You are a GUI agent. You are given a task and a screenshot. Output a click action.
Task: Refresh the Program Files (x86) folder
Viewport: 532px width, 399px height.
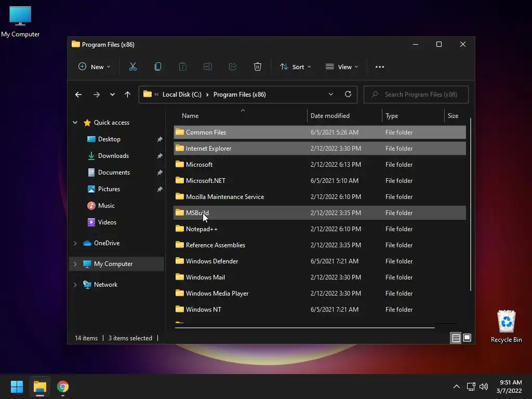[348, 95]
